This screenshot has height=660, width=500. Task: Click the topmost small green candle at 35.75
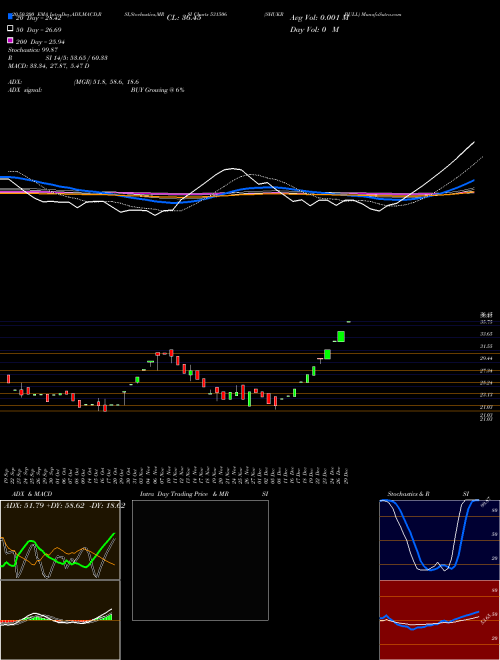point(348,322)
